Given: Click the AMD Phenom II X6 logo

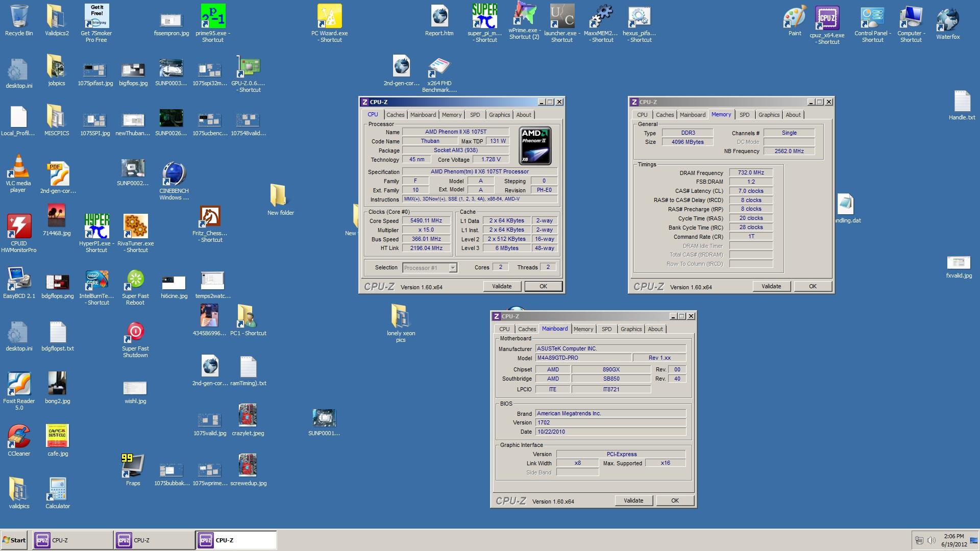Looking at the screenshot, I should click(x=535, y=146).
